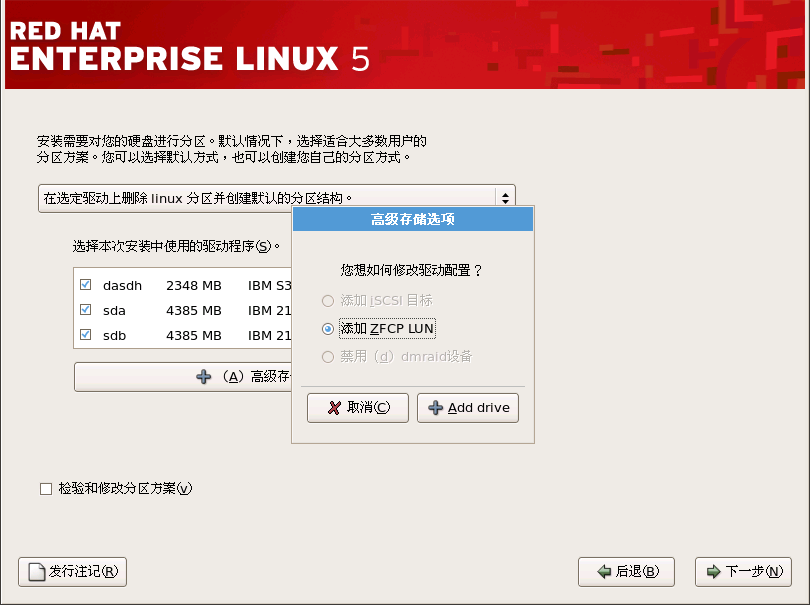Viewport: 810px width, 605px height.
Task: Uncheck the sda drive checkbox
Action: point(86,309)
